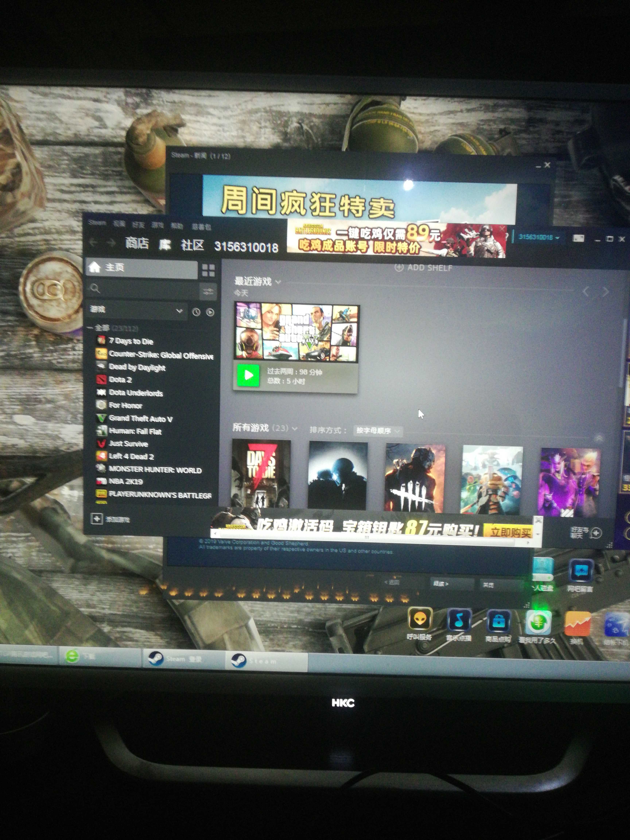Select the Just Survive icon

(101, 443)
